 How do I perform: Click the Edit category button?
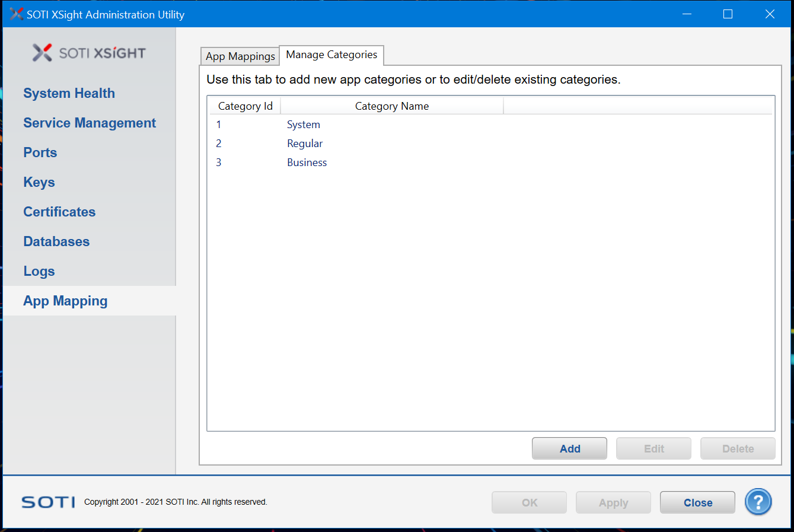pos(653,448)
